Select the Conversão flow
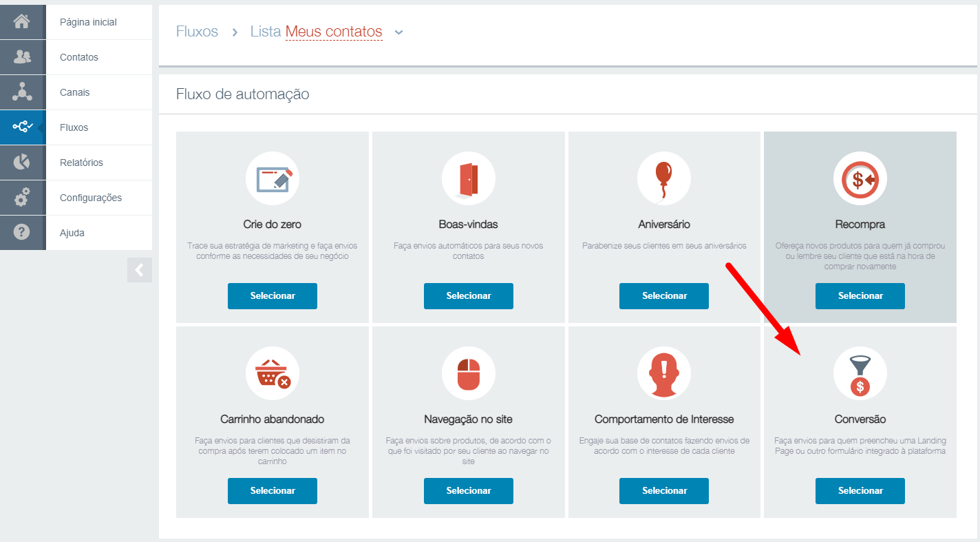This screenshot has height=542, width=980. 860,491
